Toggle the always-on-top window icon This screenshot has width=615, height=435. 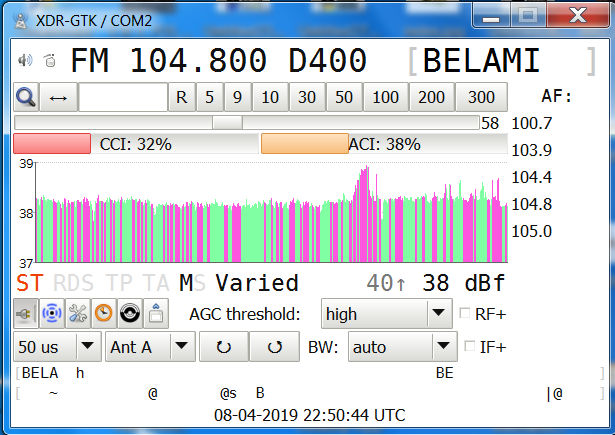coord(156,314)
